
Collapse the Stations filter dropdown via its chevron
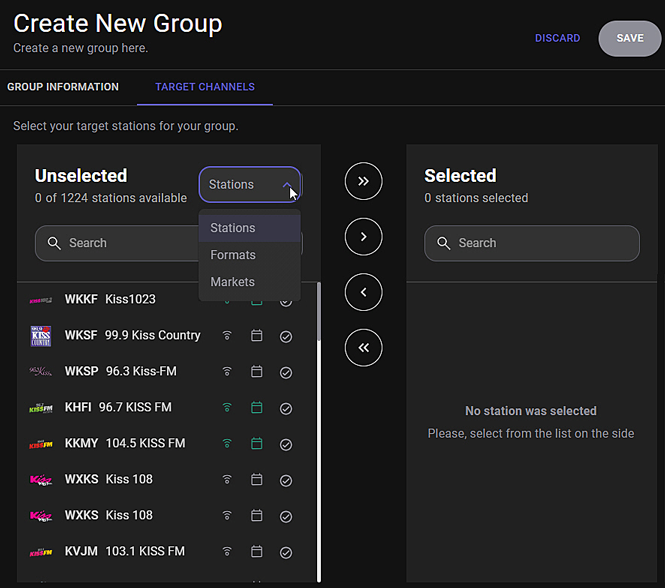click(287, 185)
